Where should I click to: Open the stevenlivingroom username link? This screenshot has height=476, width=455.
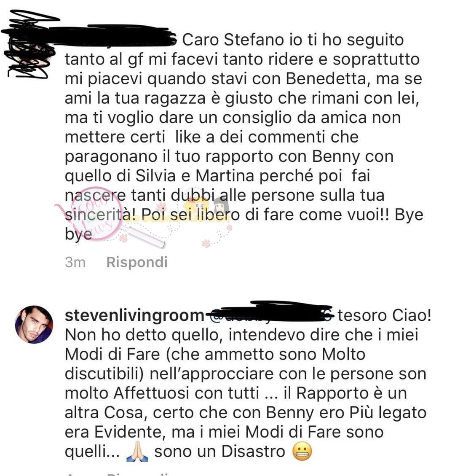pos(135,315)
